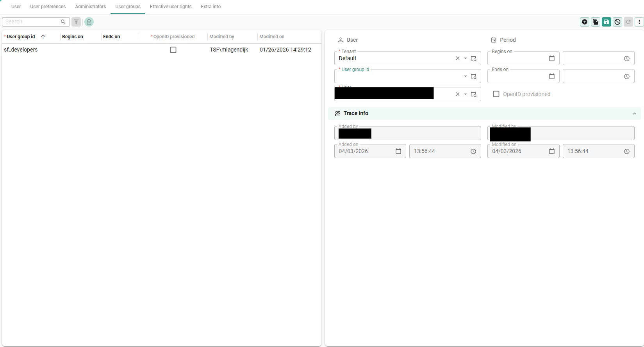Click the Modified on date 04/03/2026
644x347 pixels.
[507, 151]
